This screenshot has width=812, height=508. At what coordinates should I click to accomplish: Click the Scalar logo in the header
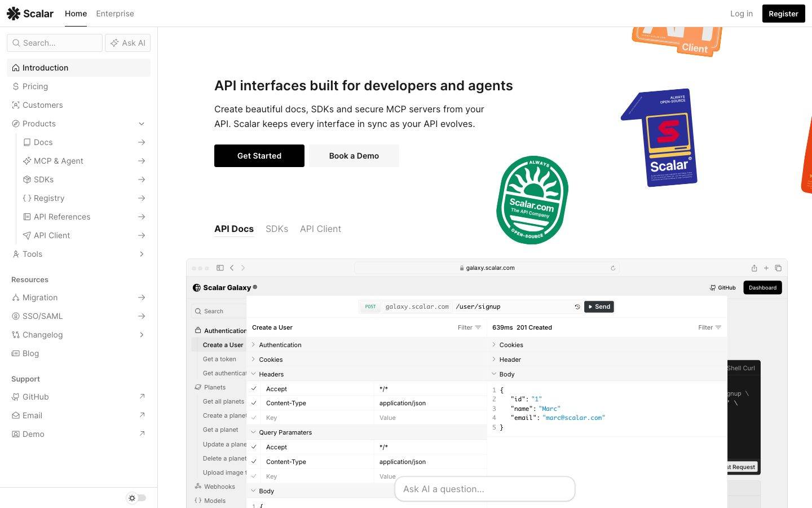click(30, 14)
